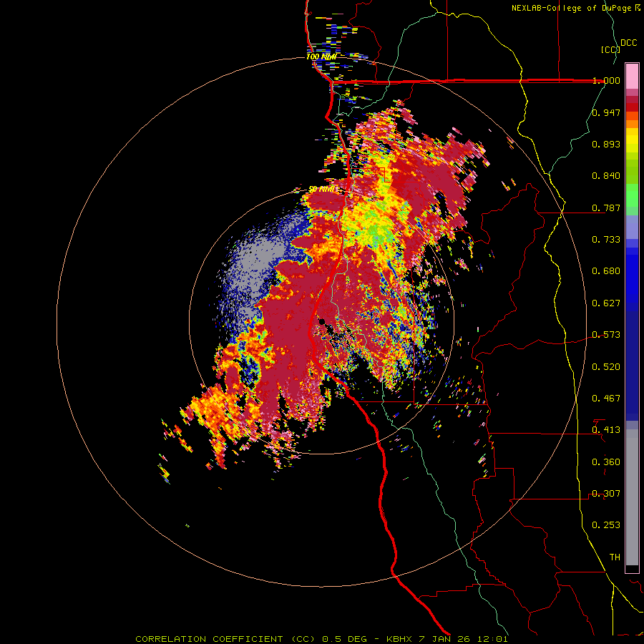644x644 pixels.
Task: Click the 12:01 timestamp
Action: (x=492, y=639)
